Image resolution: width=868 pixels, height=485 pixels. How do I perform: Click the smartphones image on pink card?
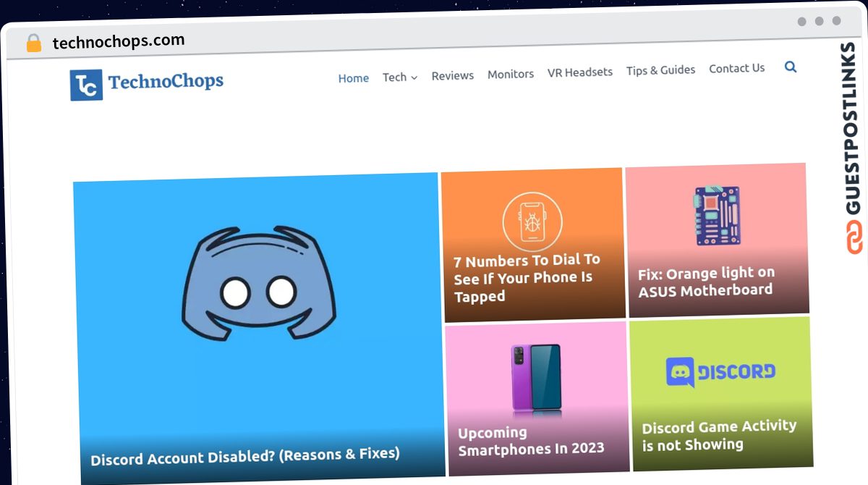click(x=536, y=380)
